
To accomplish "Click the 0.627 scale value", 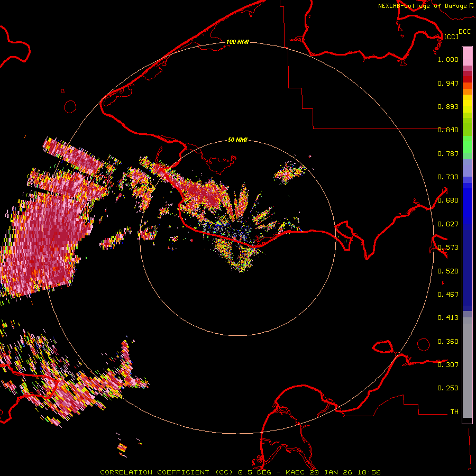I will click(x=448, y=224).
